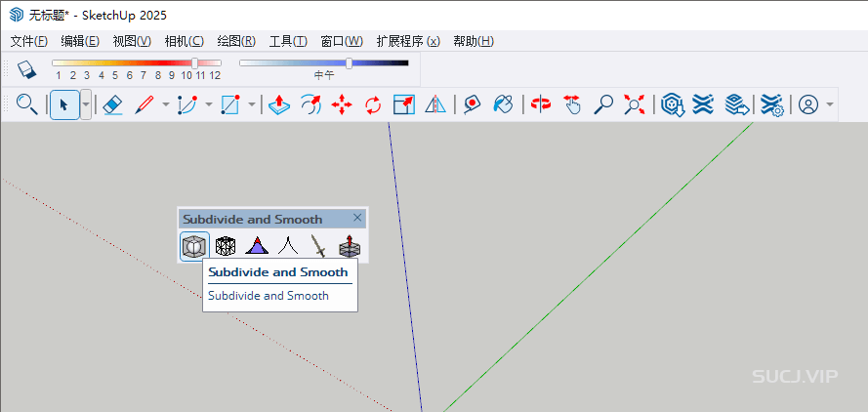Click the time-of-day shadow slider handle
Viewport: 868px width, 412px height.
point(349,63)
